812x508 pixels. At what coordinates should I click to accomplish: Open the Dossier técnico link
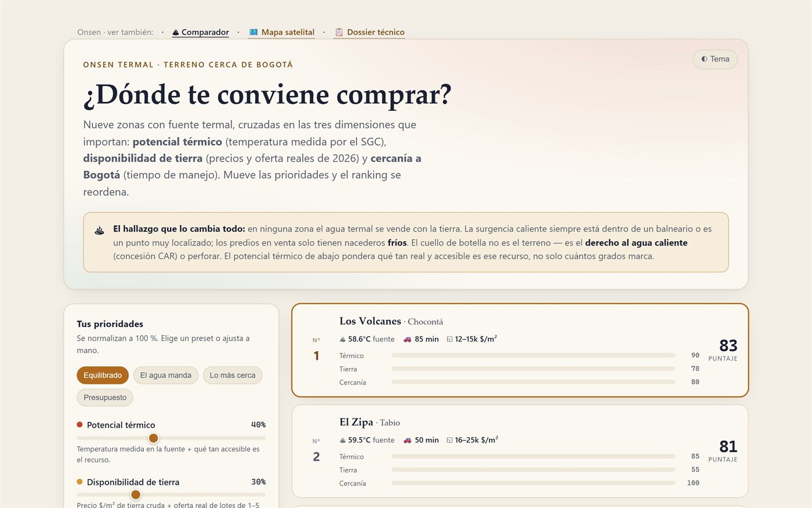click(x=369, y=32)
